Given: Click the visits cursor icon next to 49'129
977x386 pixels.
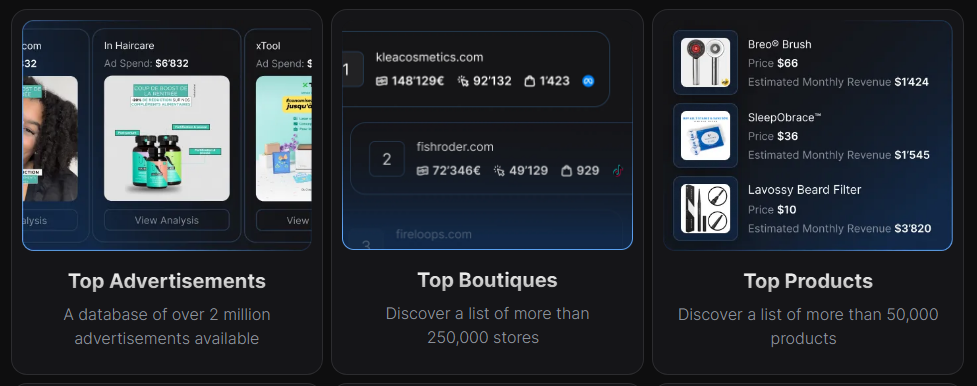Looking at the screenshot, I should pos(498,171).
